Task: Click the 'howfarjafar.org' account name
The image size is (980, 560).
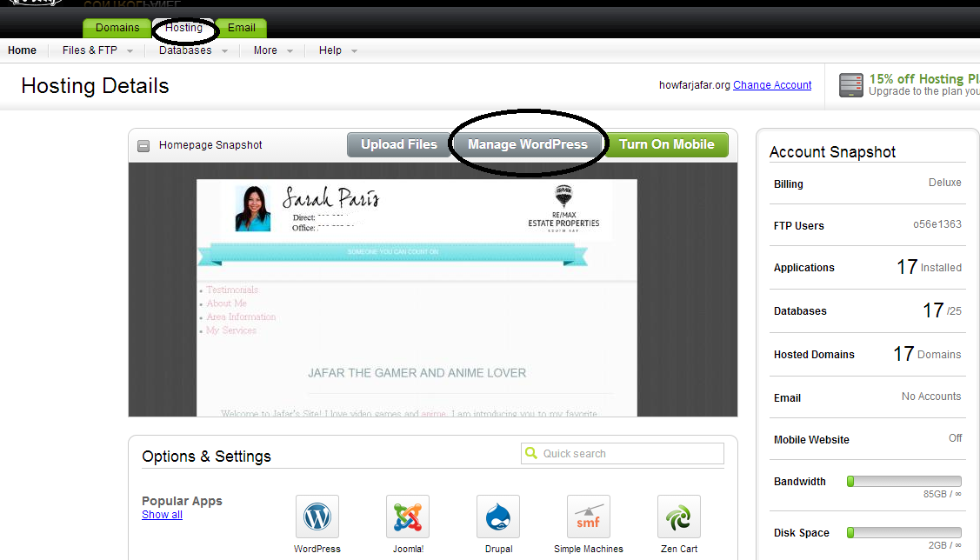Action: 695,85
